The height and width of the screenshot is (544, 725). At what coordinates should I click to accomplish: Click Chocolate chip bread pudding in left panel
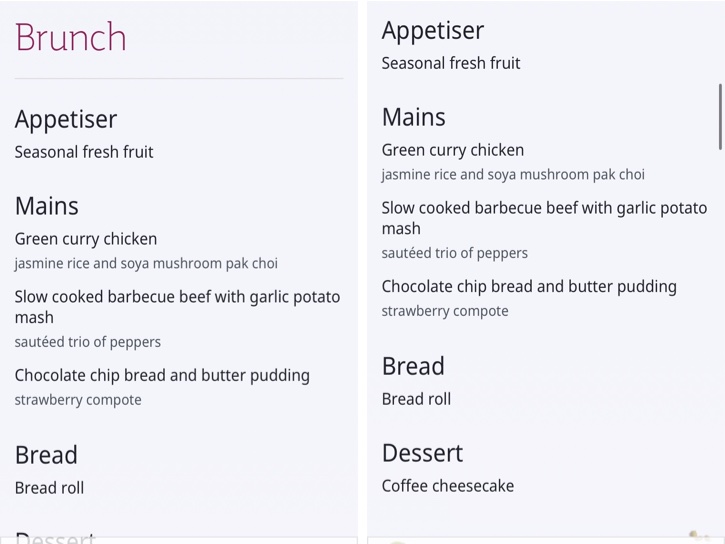pos(162,376)
